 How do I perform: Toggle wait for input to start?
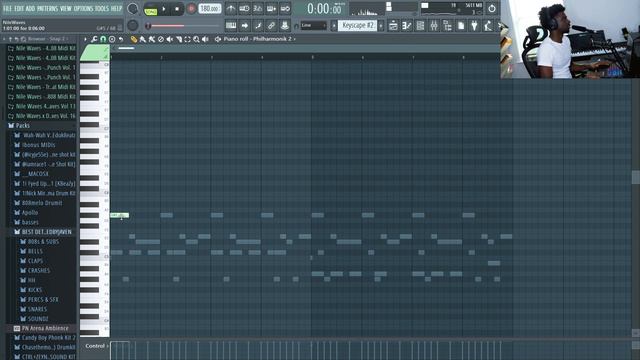click(244, 8)
